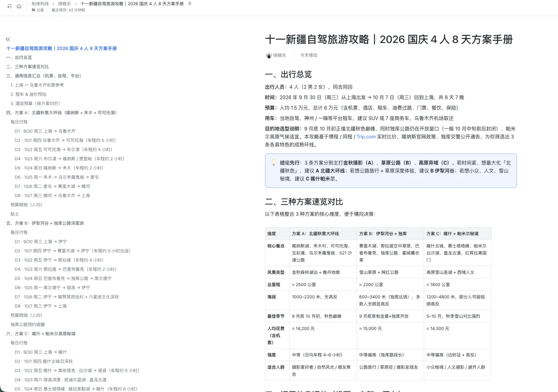558x392 pixels.
Task: Toggle the sidebar expand icon in top bar
Action: coord(10,6)
